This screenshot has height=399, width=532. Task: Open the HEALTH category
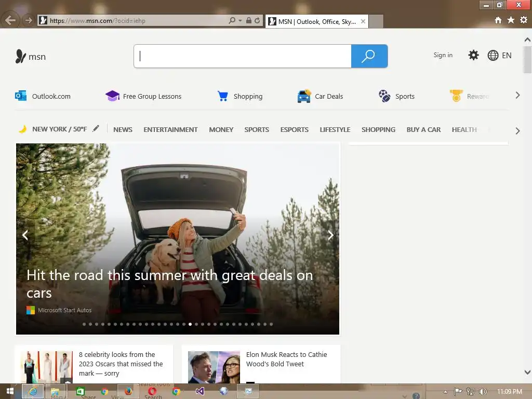[x=464, y=129]
